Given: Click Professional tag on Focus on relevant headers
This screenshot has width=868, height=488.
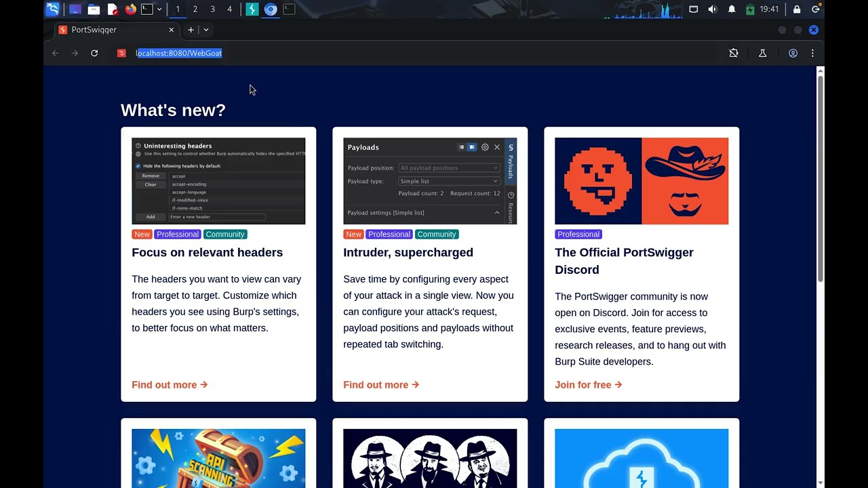Looking at the screenshot, I should [x=178, y=235].
